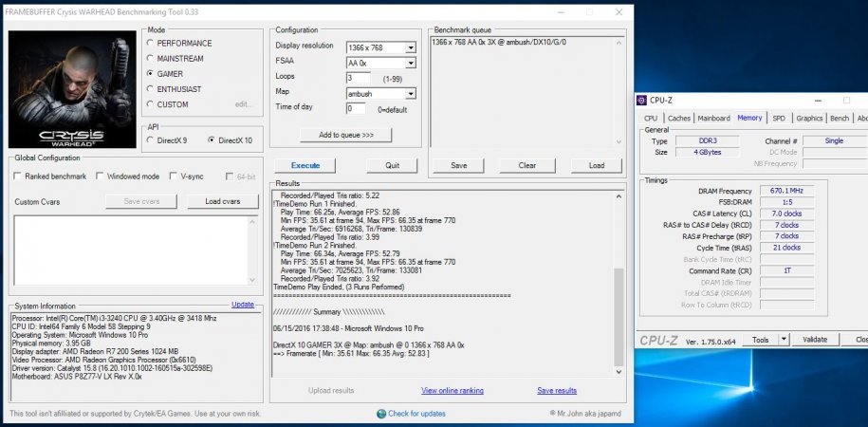
Task: Click the Results panel scroll-up arrow
Action: click(619, 196)
